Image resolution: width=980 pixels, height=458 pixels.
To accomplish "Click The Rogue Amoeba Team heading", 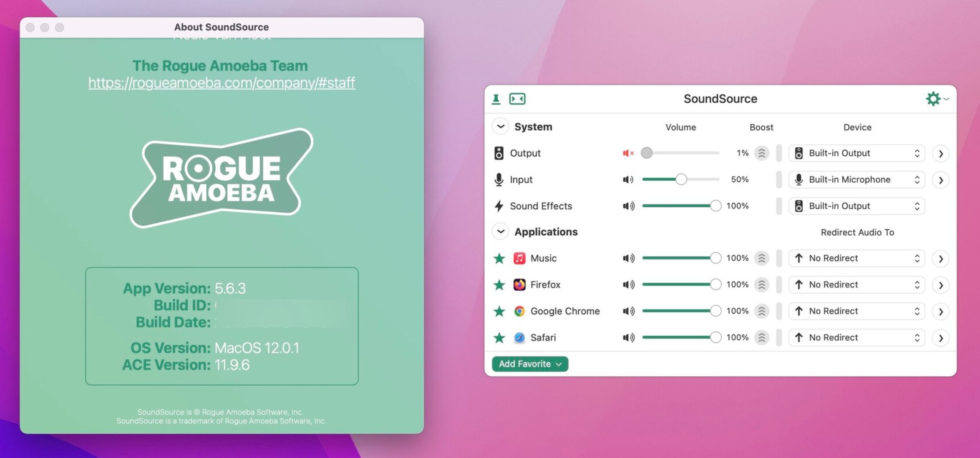I will [x=220, y=66].
